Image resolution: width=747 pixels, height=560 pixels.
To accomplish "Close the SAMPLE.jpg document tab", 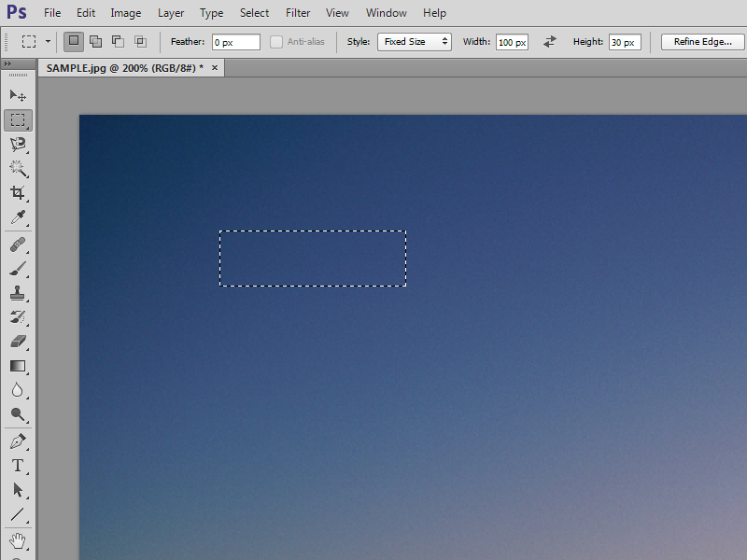I will [215, 67].
